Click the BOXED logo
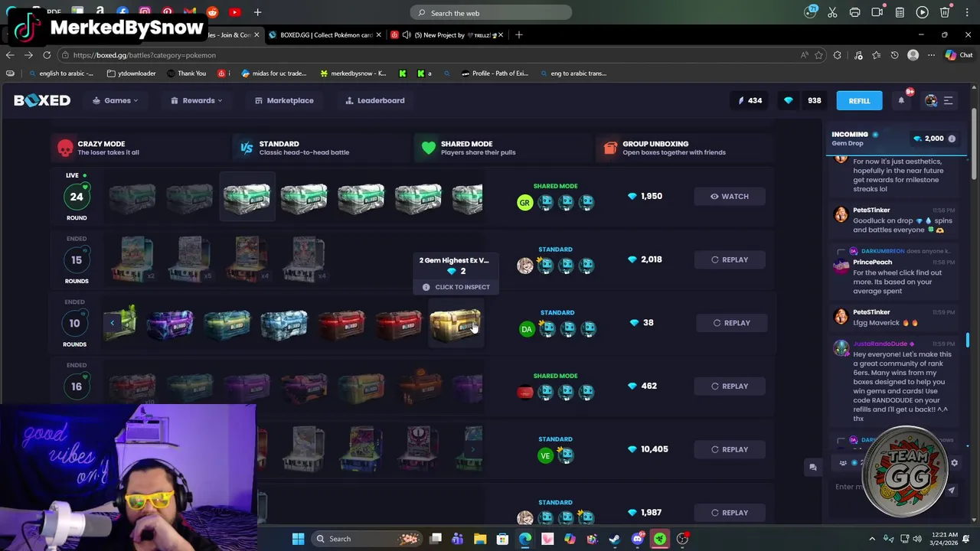Image resolution: width=980 pixels, height=551 pixels. [42, 100]
